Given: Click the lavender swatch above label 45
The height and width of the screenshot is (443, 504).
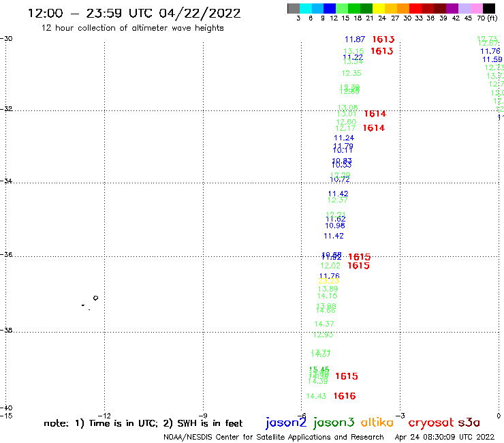Looking at the screenshot, I should pos(464,8).
